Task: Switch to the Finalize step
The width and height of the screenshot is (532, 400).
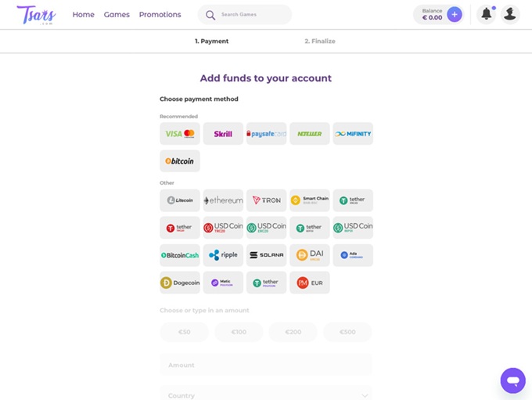Action: [x=320, y=41]
